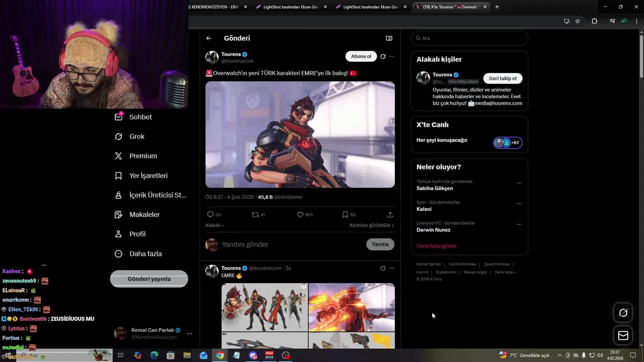Go to Profil page
Screen dimensions: 644x362
[130, 234]
